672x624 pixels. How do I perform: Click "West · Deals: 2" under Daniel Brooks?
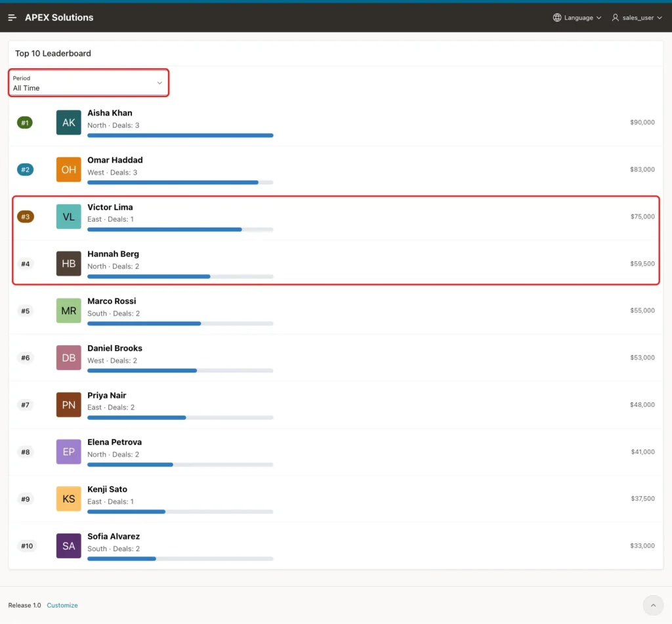coord(112,360)
